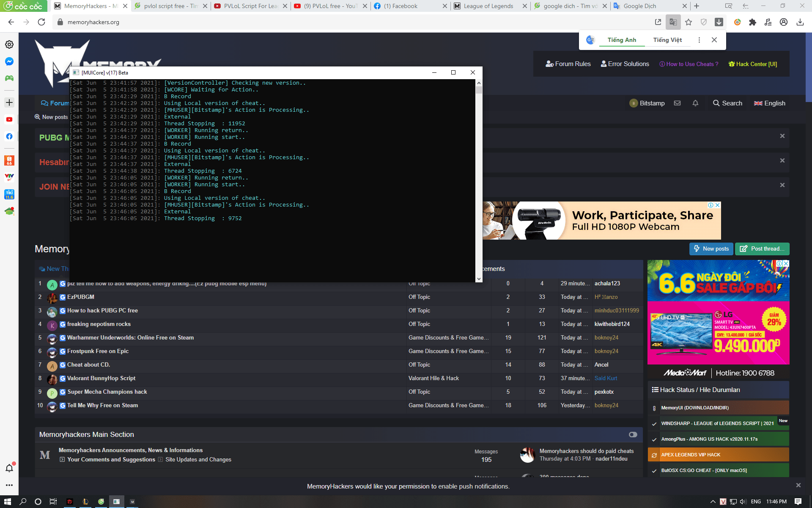Screen dimensions: 812x508
Task: Switch to the PVLoL Script For League YouTube tab
Action: pos(250,6)
